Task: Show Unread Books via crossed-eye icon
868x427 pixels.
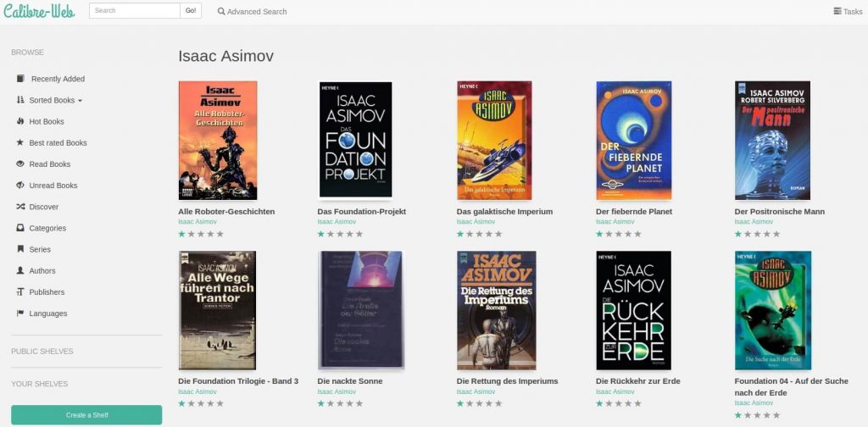Action: click(x=20, y=186)
